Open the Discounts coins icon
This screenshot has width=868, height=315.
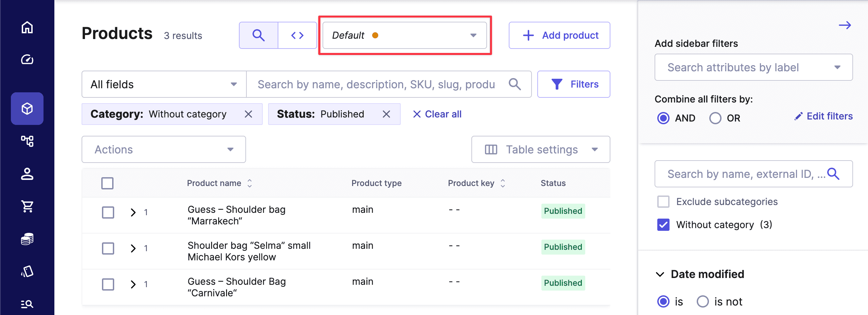point(27,239)
